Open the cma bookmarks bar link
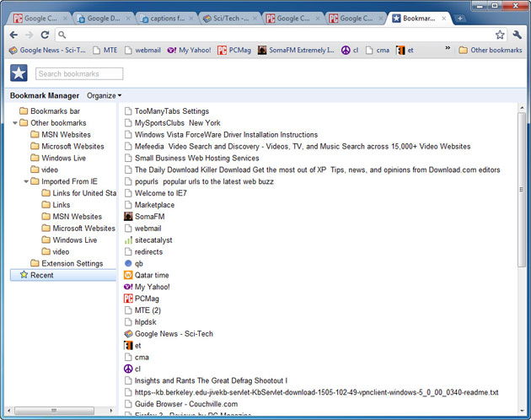 (378, 50)
